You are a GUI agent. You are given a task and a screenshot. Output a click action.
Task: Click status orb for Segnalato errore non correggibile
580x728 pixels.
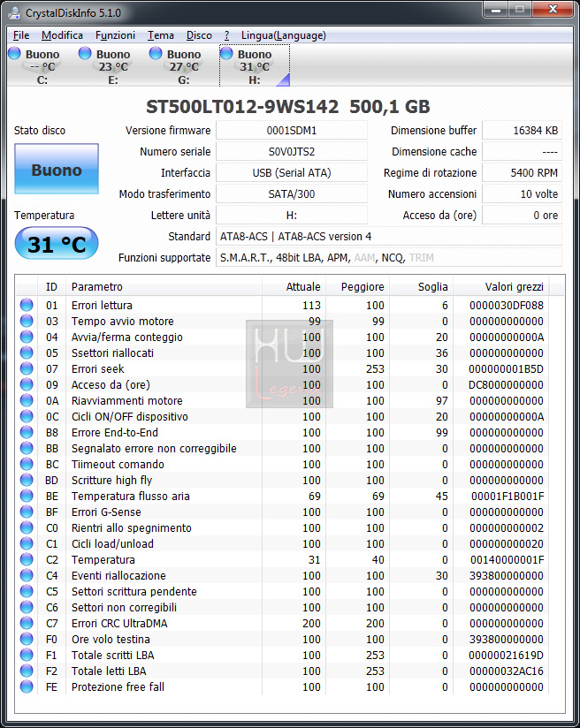pyautogui.click(x=27, y=448)
